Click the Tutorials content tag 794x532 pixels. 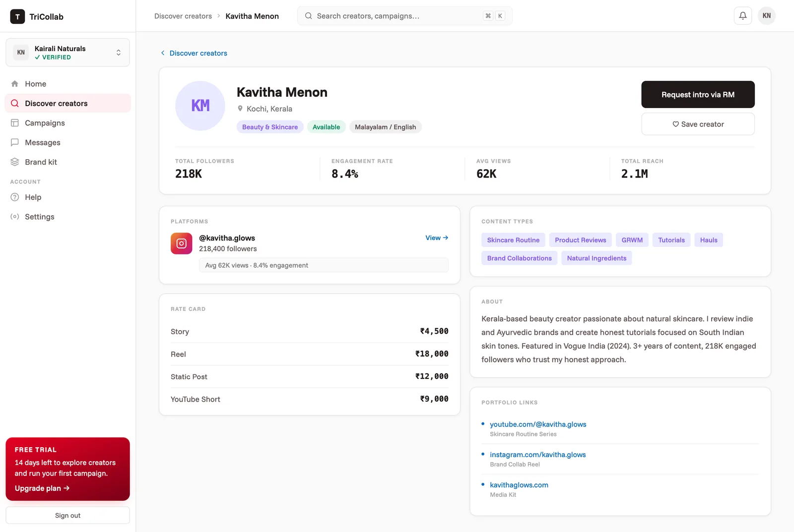pyautogui.click(x=671, y=240)
